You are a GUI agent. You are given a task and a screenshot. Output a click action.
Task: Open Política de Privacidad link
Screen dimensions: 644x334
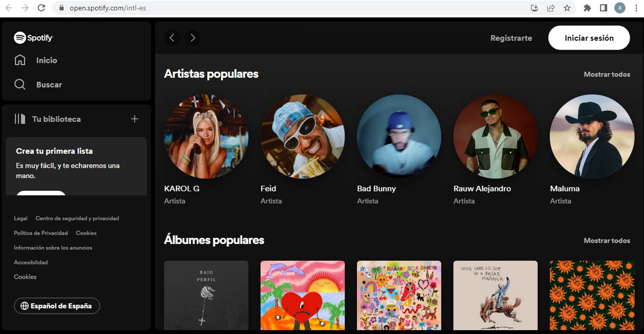[41, 233]
